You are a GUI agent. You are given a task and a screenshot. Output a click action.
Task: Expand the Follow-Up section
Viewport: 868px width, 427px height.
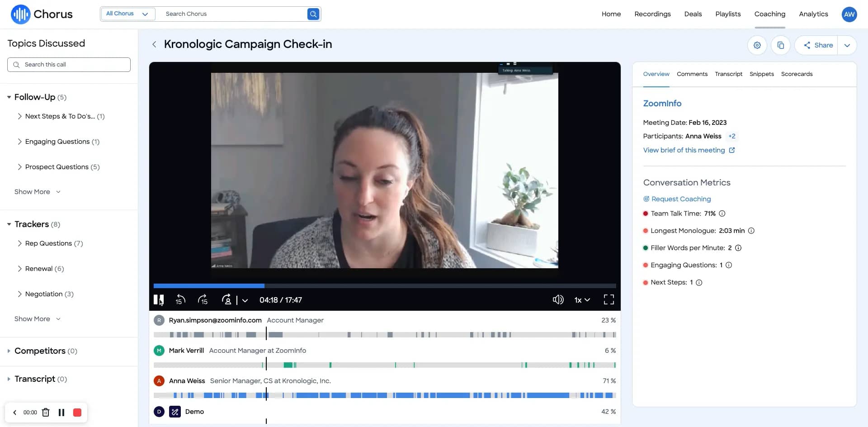click(9, 97)
